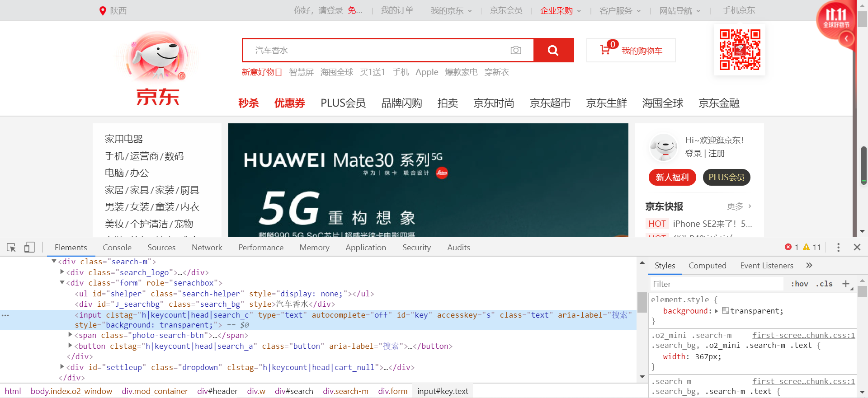Toggle the :hov element state option
Viewport: 868px width, 398px height.
click(799, 284)
